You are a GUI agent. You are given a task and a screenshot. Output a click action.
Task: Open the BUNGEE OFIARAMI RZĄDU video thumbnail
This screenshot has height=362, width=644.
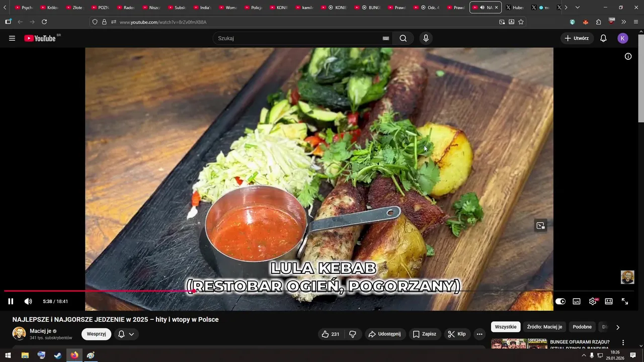(519, 344)
